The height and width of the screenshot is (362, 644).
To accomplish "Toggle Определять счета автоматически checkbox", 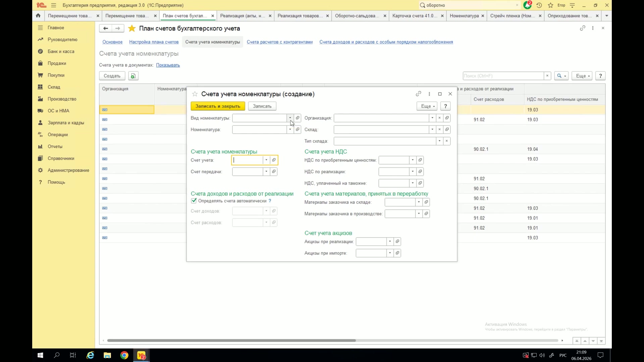I will pyautogui.click(x=194, y=201).
